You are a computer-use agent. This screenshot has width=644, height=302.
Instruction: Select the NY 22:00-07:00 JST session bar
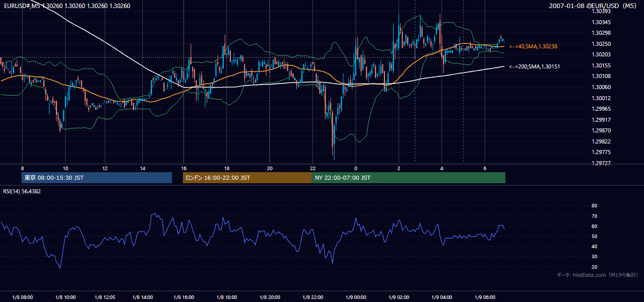409,178
